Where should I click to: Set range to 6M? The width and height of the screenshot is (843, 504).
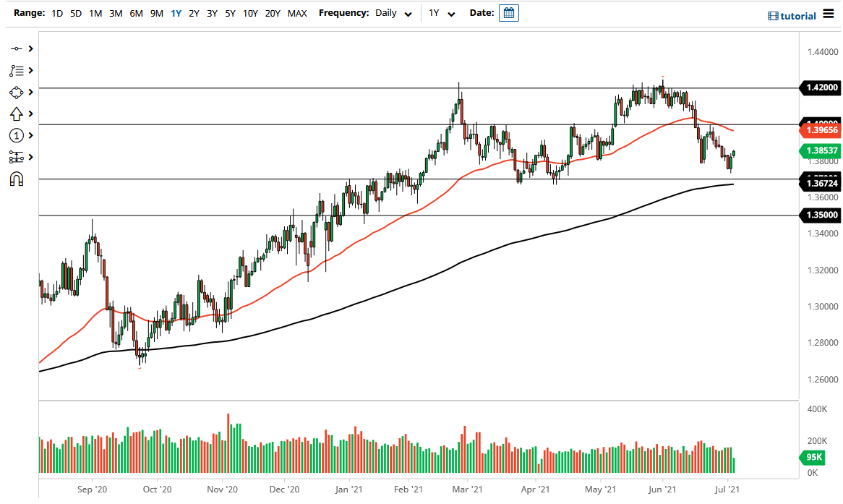(136, 14)
